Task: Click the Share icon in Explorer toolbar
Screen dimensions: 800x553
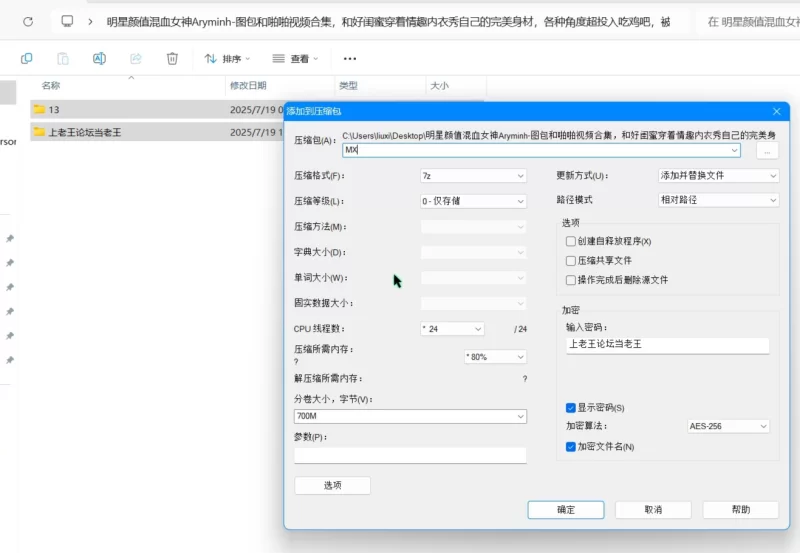Action: 136,59
